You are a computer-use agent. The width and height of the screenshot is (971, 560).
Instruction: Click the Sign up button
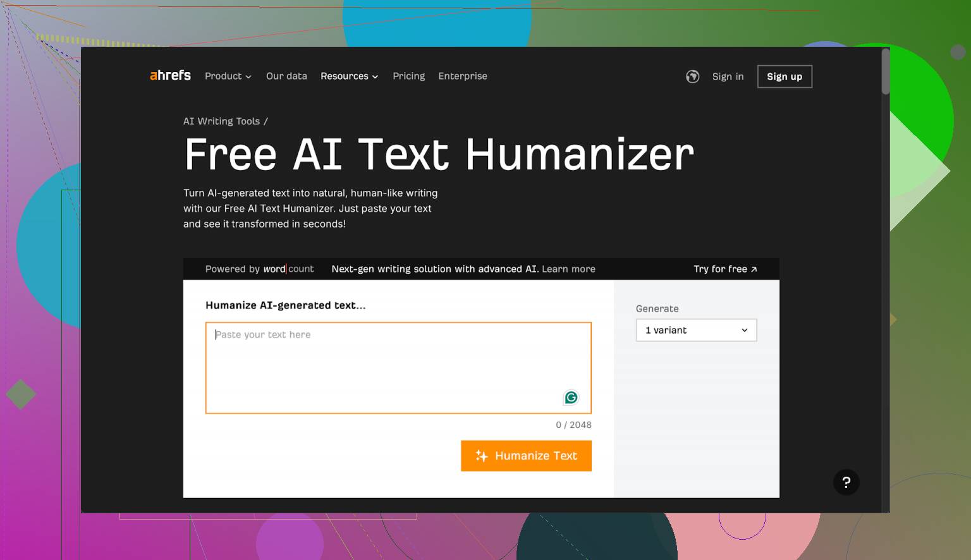coord(784,76)
